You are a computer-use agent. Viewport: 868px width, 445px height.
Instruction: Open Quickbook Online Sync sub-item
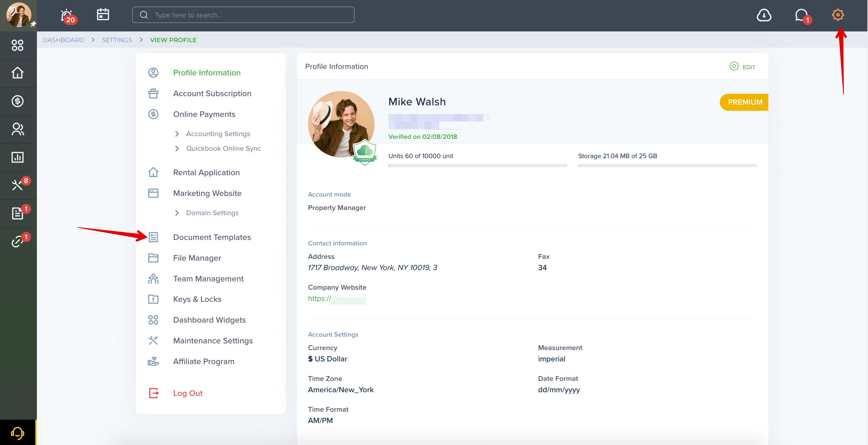coord(223,148)
